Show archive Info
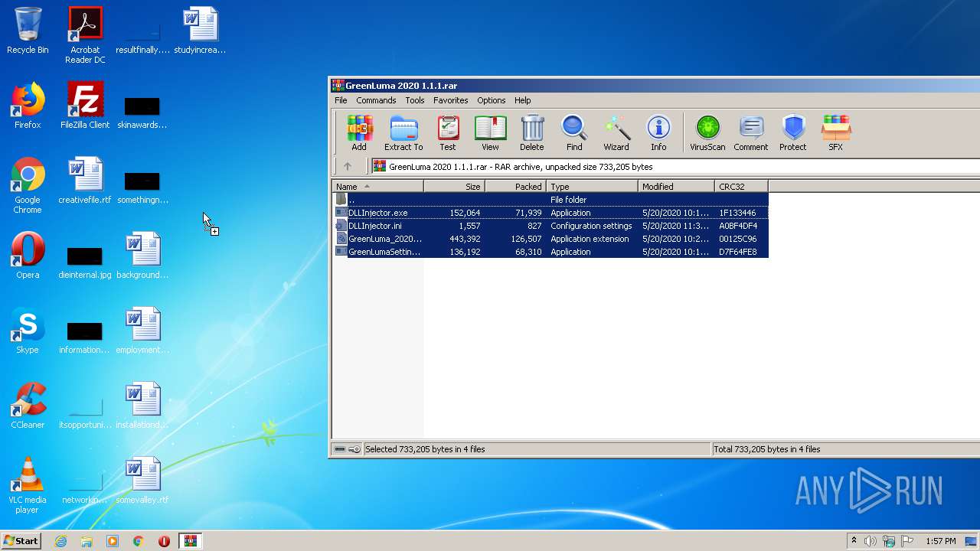The image size is (980, 551). (658, 133)
